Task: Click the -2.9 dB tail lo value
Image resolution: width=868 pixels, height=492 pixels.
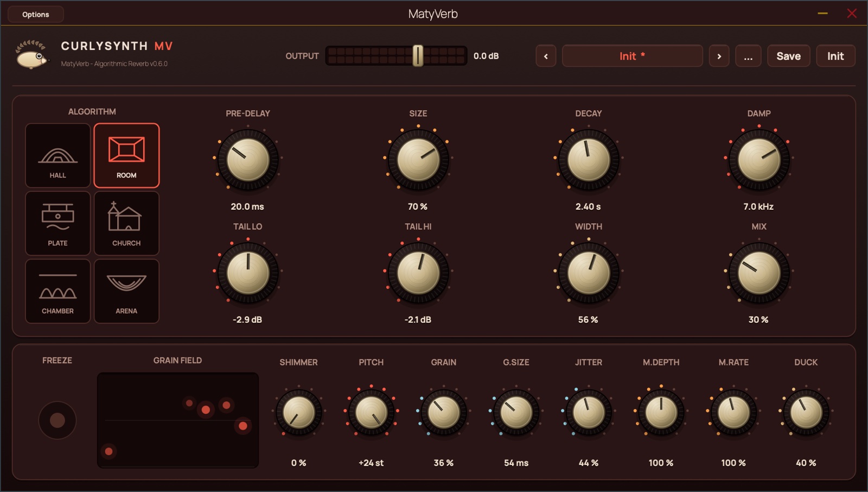Action: pos(247,319)
